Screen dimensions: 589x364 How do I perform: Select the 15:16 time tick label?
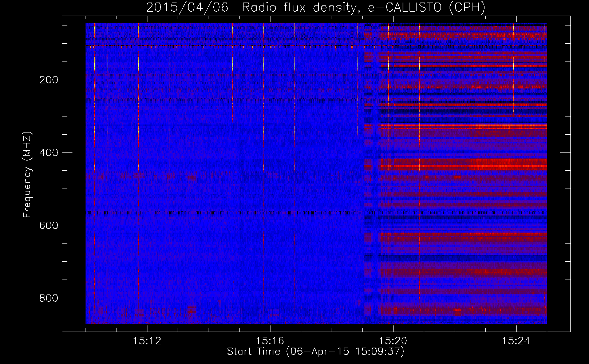(270, 341)
